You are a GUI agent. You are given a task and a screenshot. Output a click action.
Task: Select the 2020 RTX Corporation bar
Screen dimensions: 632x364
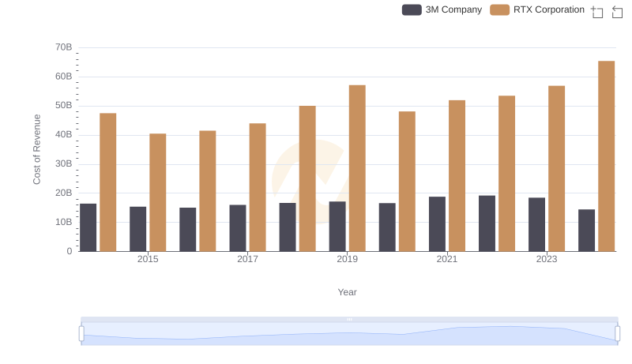407,181
